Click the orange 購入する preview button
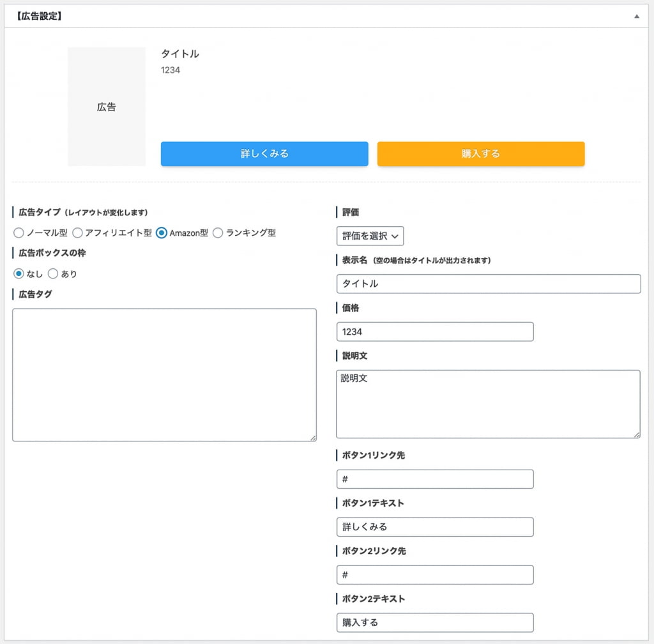The image size is (654, 644). 481,153
